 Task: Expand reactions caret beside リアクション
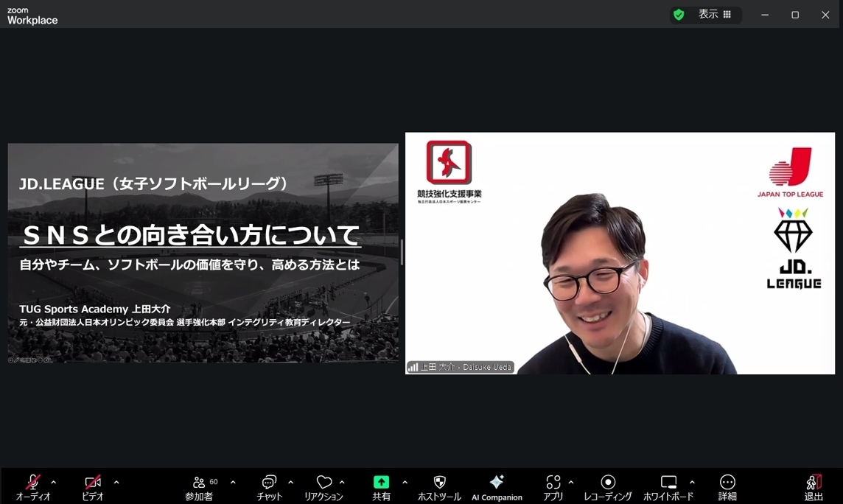tap(342, 483)
